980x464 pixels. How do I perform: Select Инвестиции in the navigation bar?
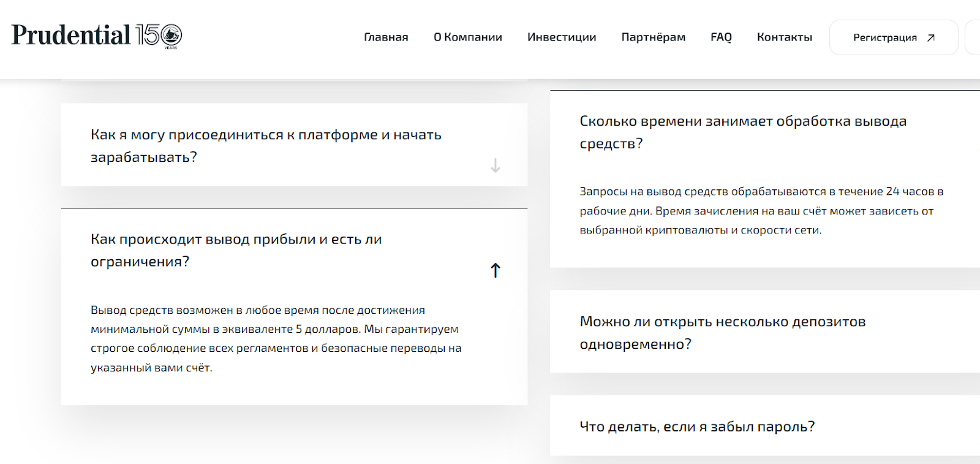[x=562, y=37]
